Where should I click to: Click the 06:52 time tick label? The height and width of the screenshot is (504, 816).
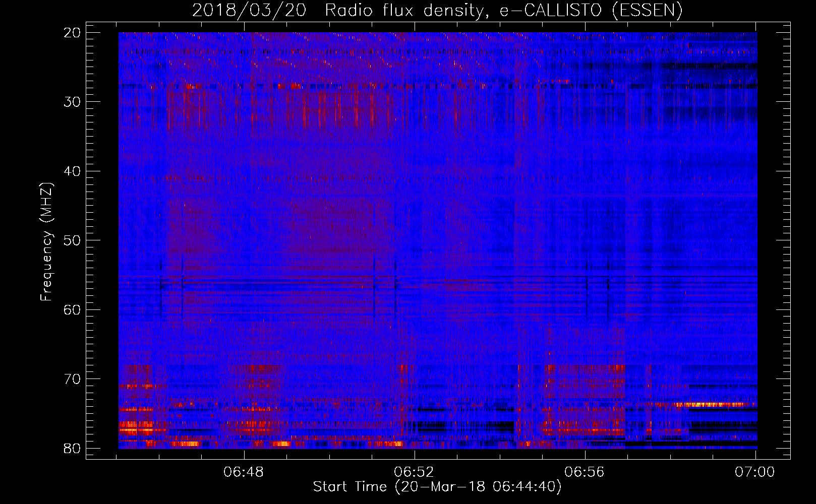coord(415,472)
